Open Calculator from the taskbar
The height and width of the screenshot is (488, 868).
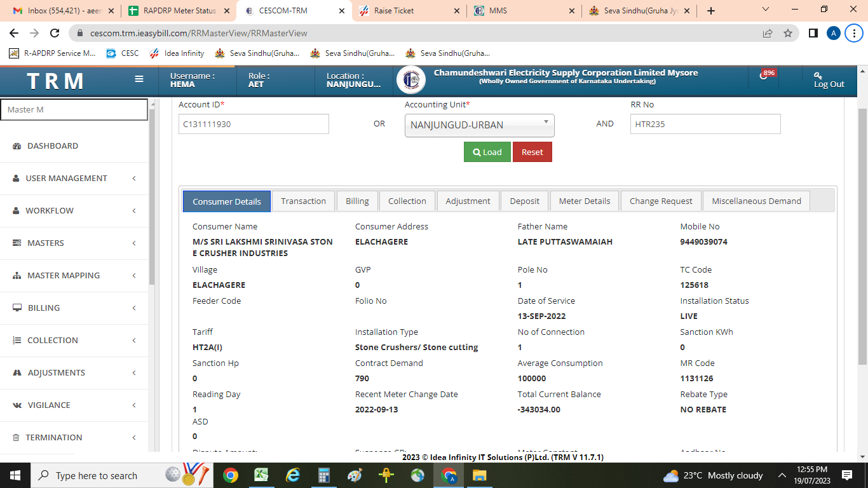(323, 475)
